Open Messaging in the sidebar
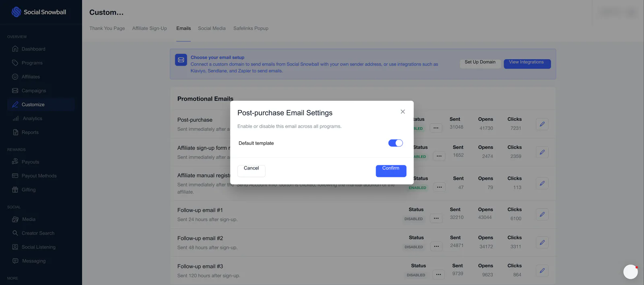This screenshot has height=285, width=644. pyautogui.click(x=34, y=261)
